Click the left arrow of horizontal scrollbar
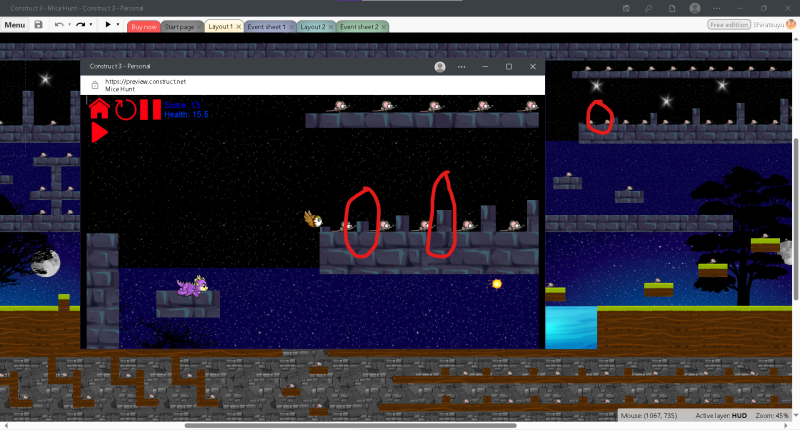 point(6,425)
